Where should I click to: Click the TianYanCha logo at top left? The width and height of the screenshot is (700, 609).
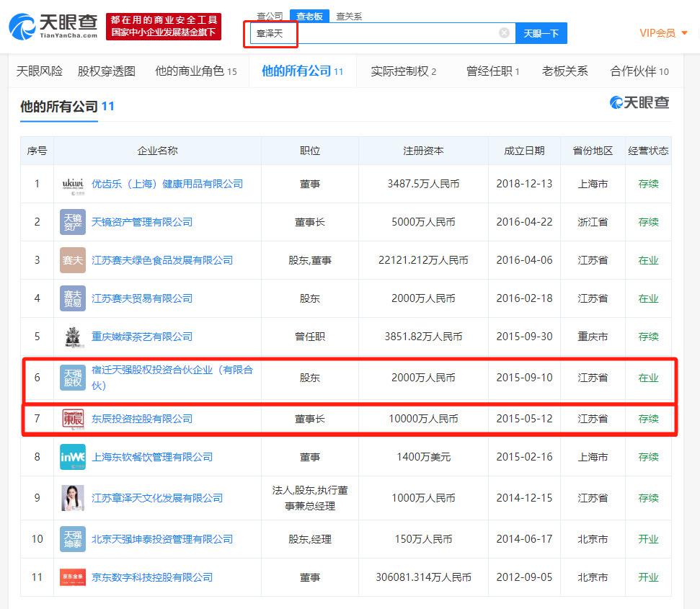point(53,27)
